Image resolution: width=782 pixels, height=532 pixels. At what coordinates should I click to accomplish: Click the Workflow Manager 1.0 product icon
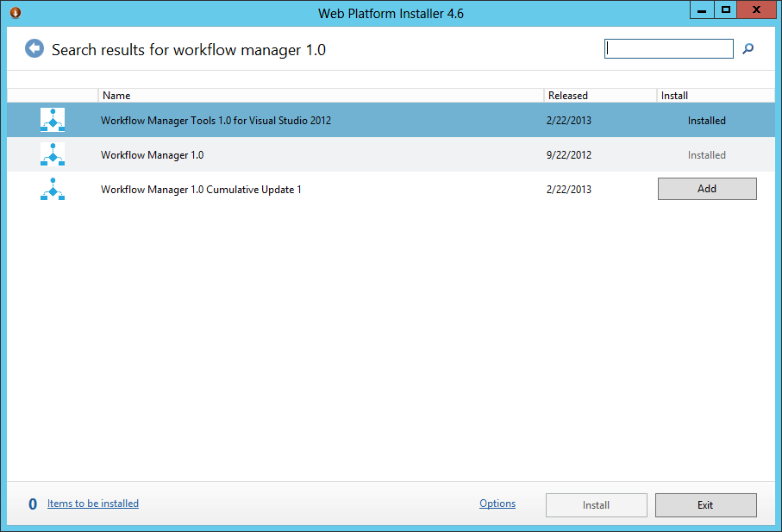(x=53, y=154)
